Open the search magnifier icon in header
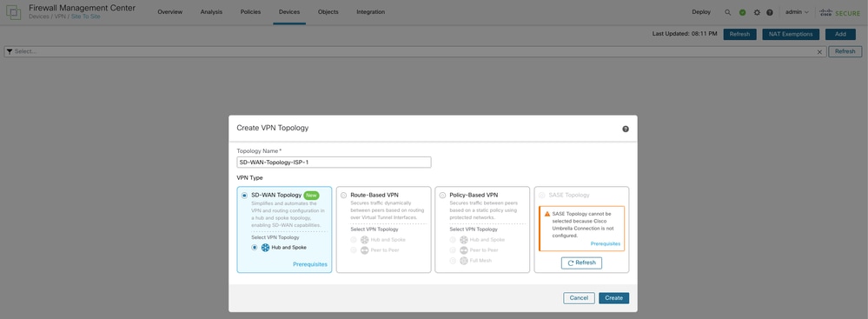The image size is (868, 319). click(728, 12)
